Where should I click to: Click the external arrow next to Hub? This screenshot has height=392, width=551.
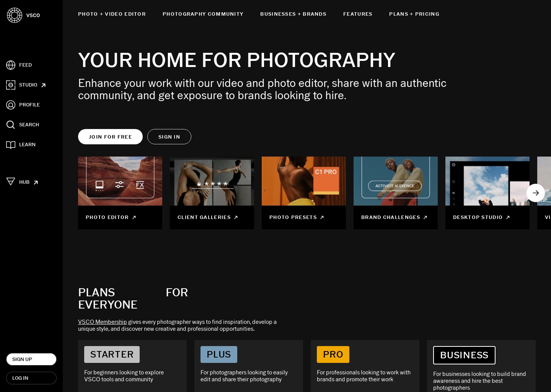36,183
